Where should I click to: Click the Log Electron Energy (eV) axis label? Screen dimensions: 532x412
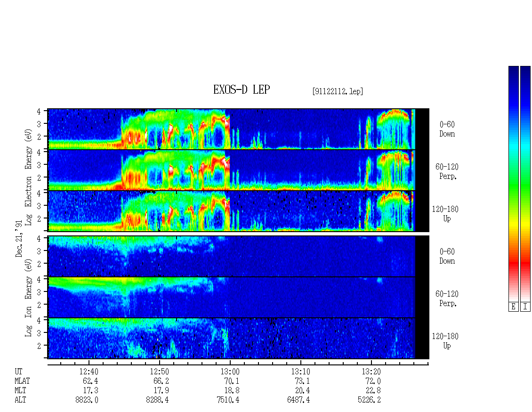28,177
